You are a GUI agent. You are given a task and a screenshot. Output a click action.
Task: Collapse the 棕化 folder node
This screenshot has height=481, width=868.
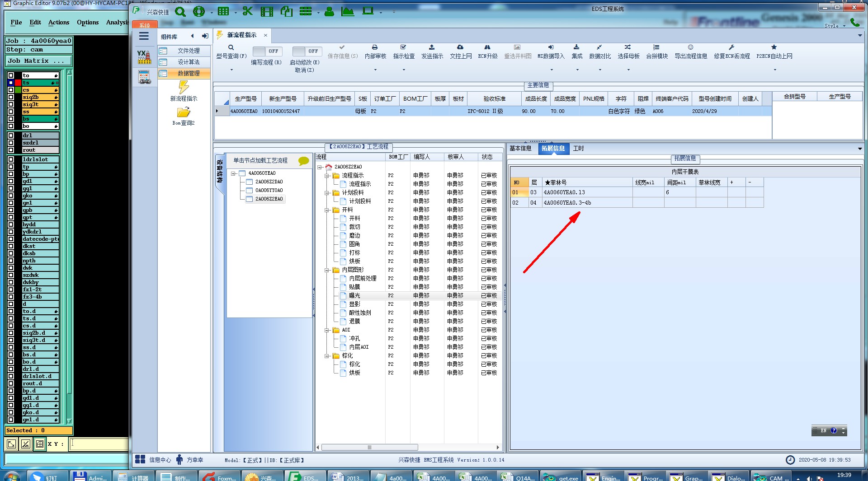click(x=327, y=356)
